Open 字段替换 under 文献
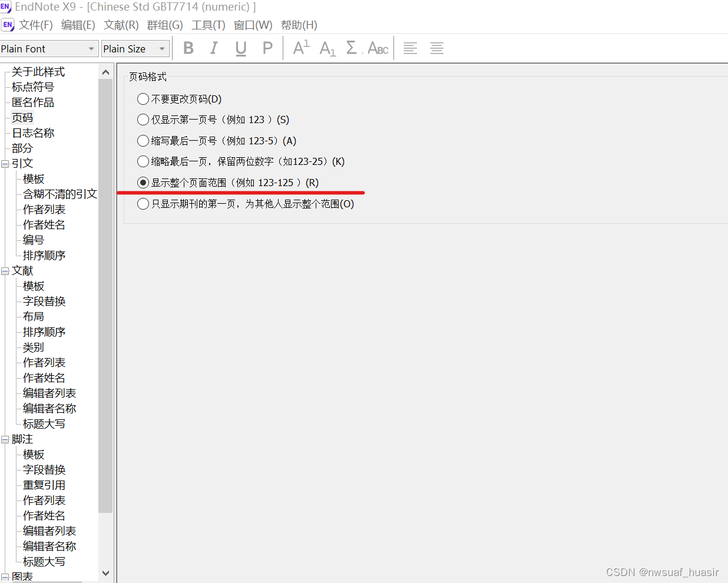Screen dimensions: 728x583 tap(44, 302)
